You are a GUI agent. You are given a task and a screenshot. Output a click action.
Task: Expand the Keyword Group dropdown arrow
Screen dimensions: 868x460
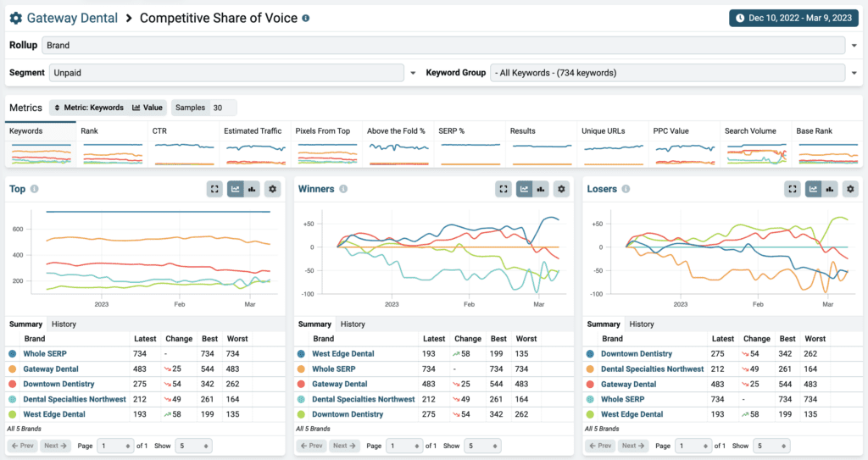(854, 73)
